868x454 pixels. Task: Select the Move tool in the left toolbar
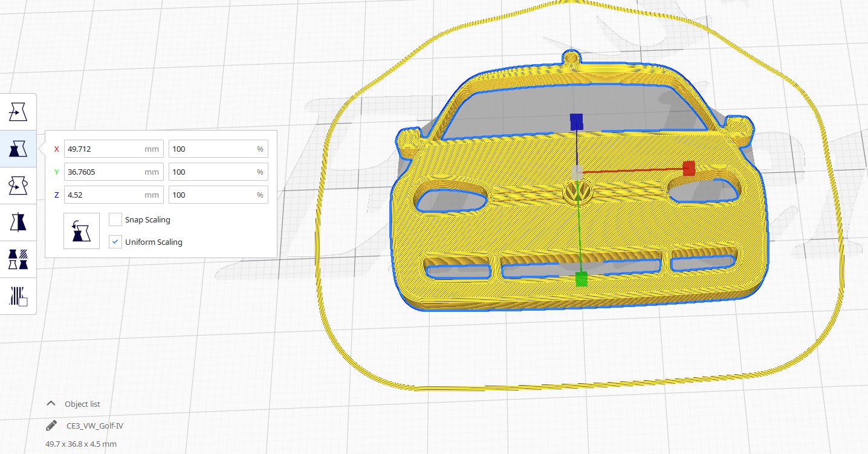[x=18, y=112]
